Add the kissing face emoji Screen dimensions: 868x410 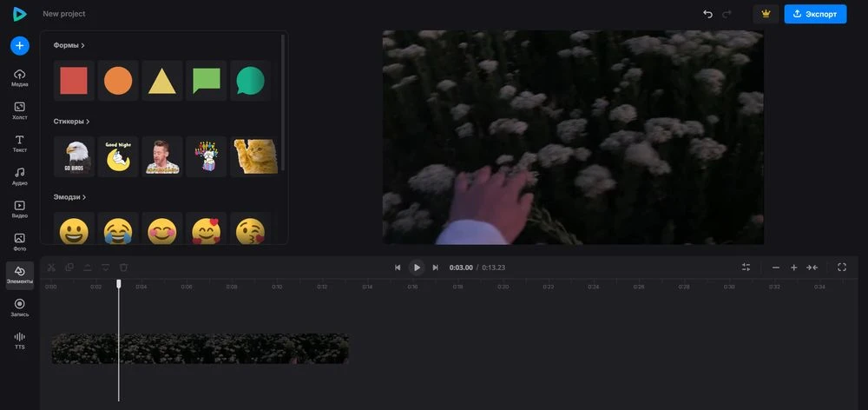pyautogui.click(x=250, y=230)
